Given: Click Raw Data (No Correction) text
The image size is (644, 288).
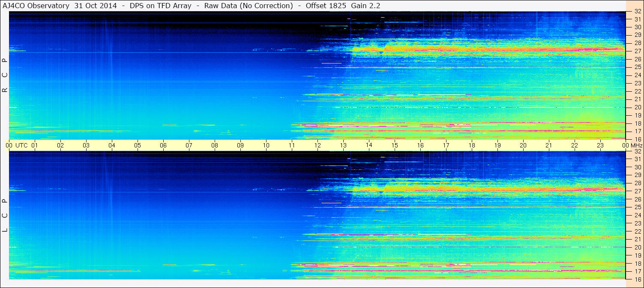Looking at the screenshot, I should [x=249, y=6].
